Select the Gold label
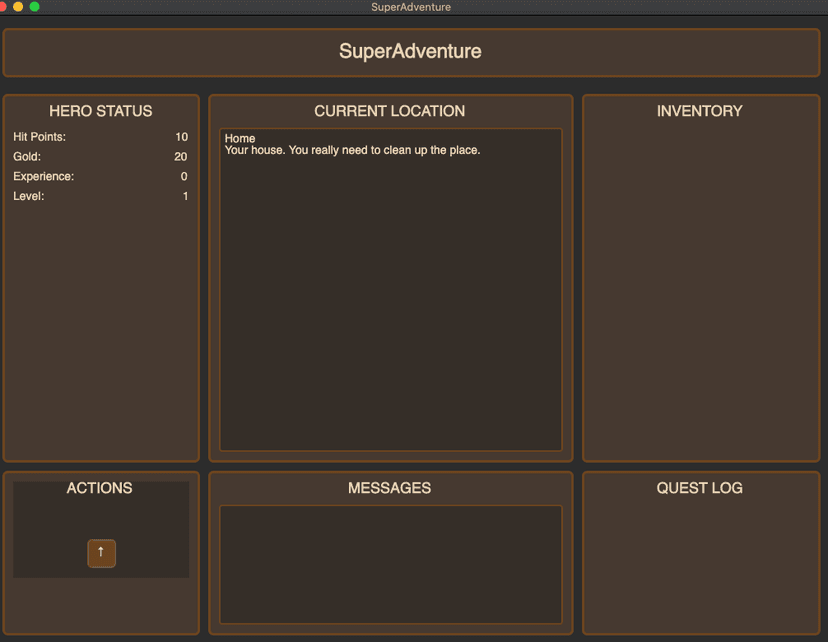 coord(27,157)
